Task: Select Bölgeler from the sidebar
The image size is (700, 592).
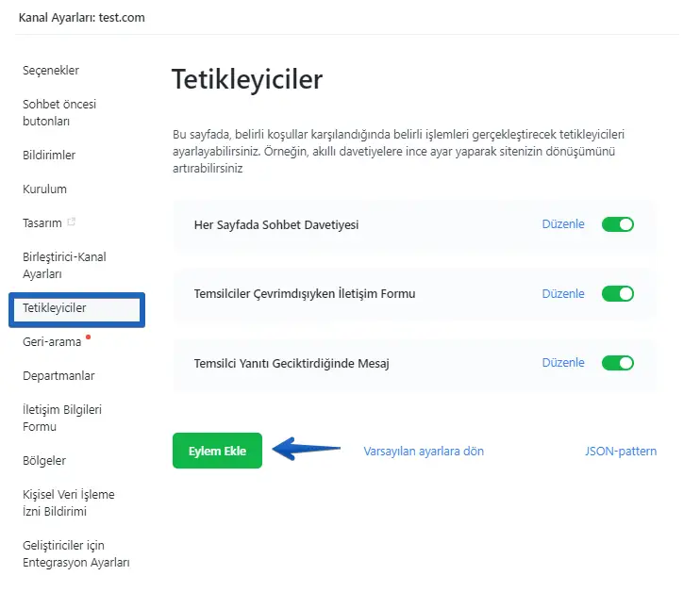Action: pos(44,461)
